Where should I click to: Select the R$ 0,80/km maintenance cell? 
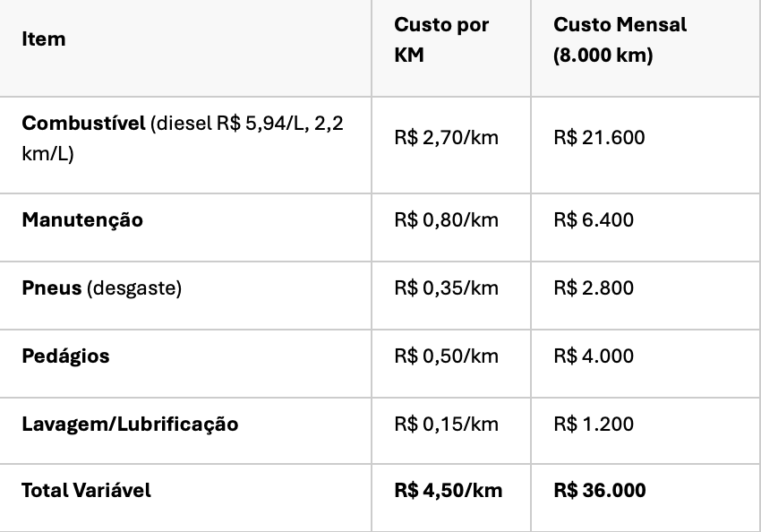coord(446,220)
